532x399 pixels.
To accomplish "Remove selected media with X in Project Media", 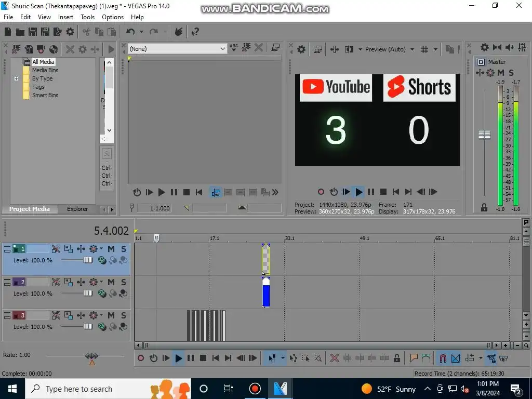I will point(70,49).
